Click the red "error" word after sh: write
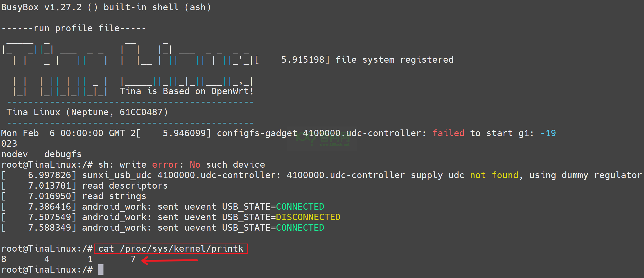This screenshot has height=278, width=644. click(x=165, y=165)
